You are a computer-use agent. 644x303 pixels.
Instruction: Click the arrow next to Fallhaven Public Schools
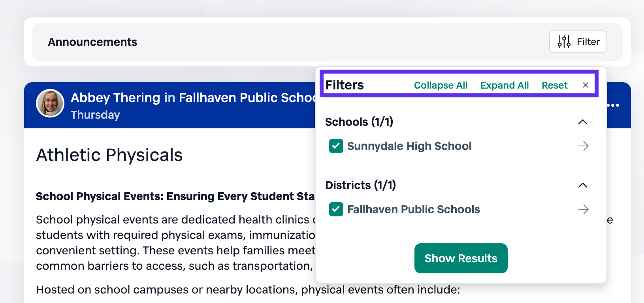point(584,209)
